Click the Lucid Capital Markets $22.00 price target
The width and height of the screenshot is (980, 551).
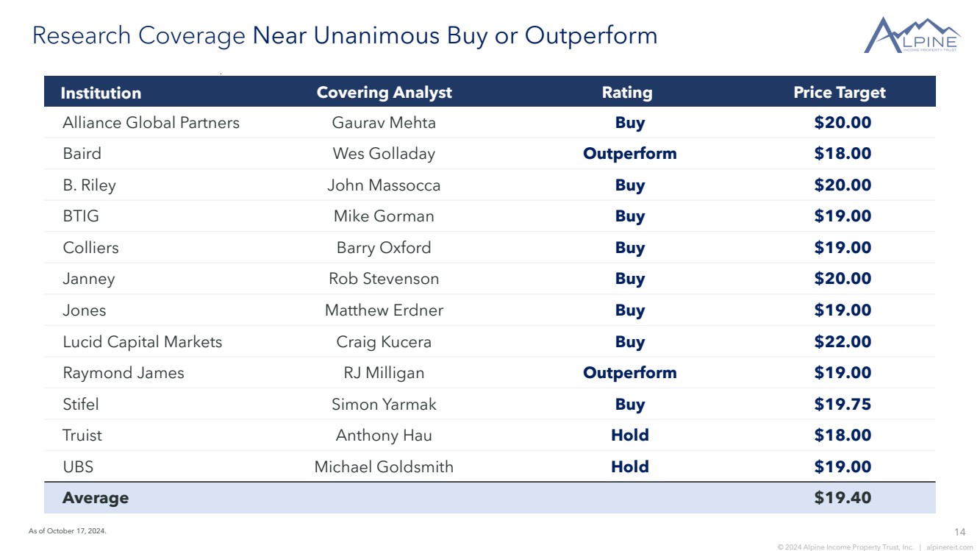point(843,342)
